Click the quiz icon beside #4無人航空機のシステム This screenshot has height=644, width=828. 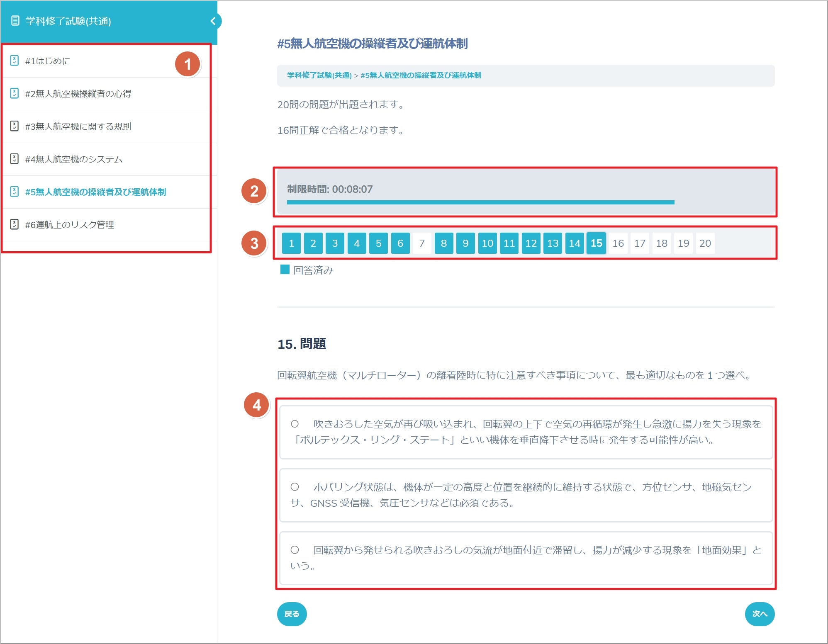[15, 159]
